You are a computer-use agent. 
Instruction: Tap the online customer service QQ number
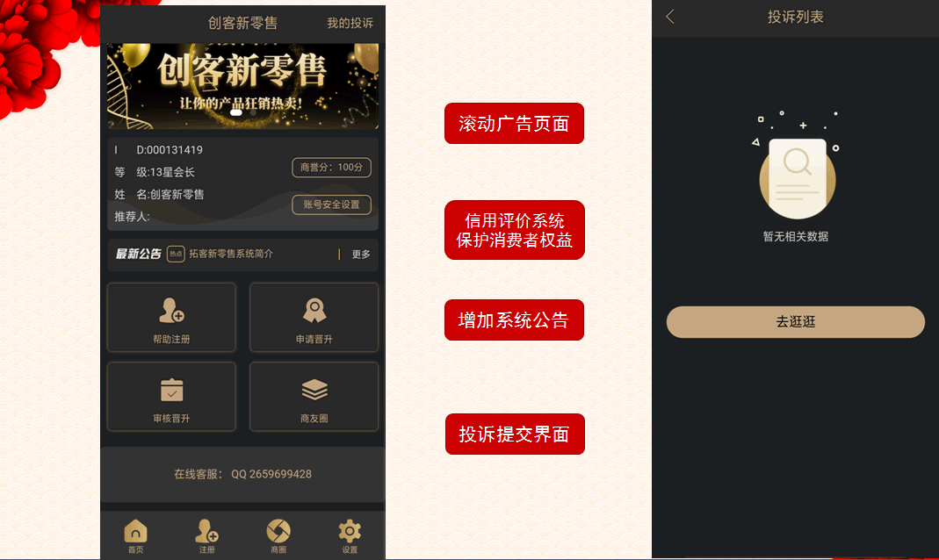(x=271, y=474)
